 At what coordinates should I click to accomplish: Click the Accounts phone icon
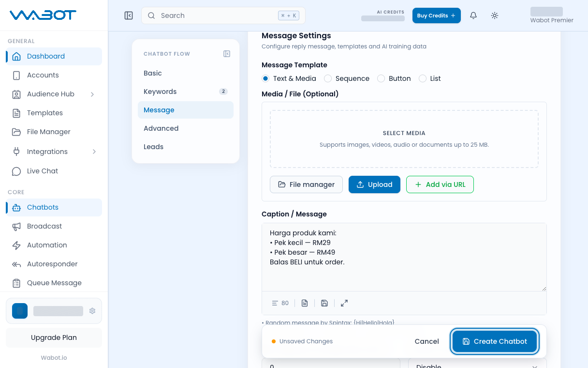[16, 75]
